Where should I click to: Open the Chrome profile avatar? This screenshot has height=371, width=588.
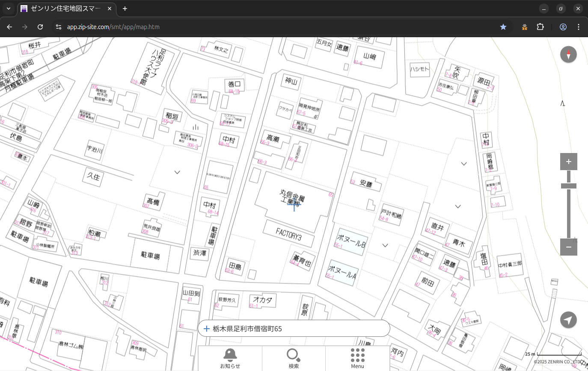[x=563, y=27]
